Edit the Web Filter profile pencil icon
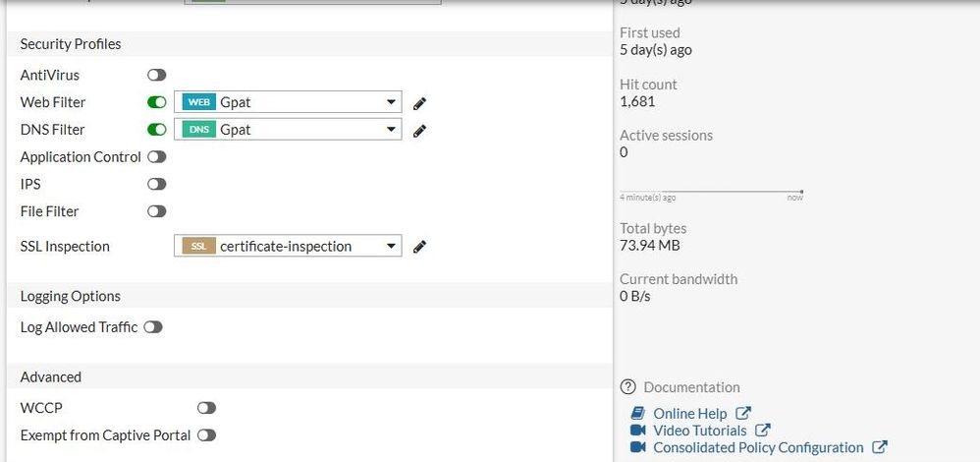The image size is (980, 462). coord(419,103)
